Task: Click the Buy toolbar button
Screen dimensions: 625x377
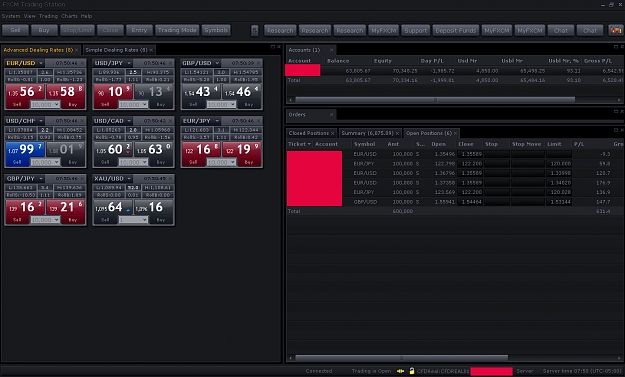Action: (x=44, y=30)
